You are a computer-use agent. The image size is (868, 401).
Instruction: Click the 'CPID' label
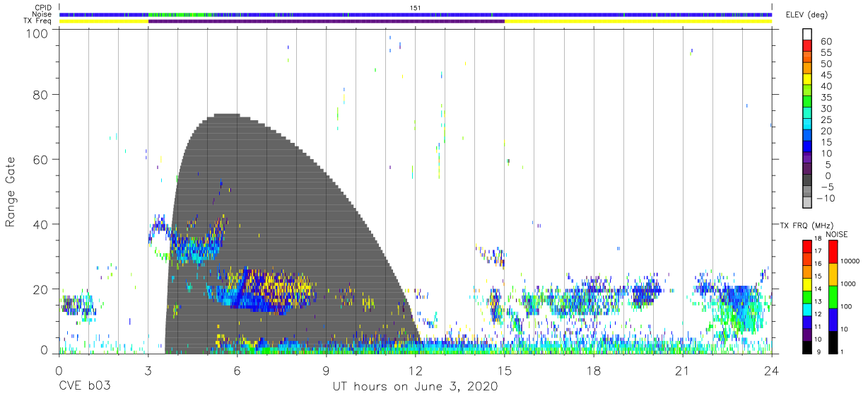pyautogui.click(x=42, y=7)
